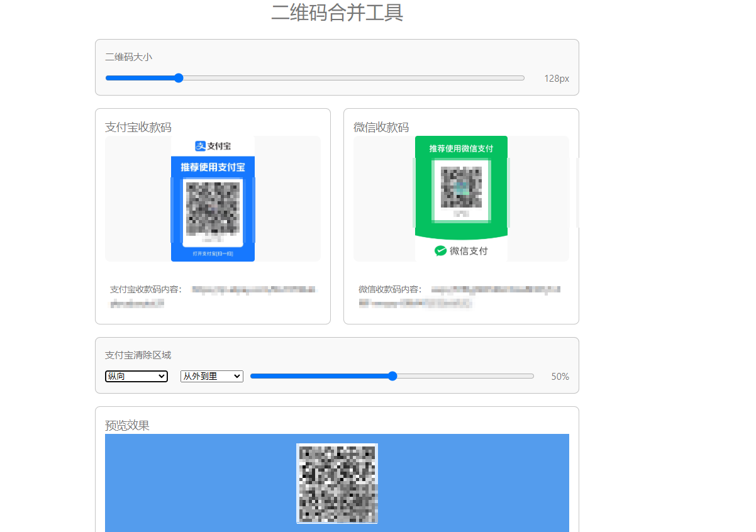Viewport: 756px width, 532px height.
Task: Click the Alipay logo icon in the payment image
Action: point(201,146)
